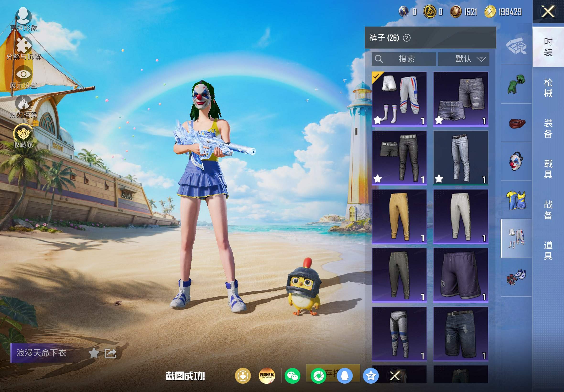Click the 裤子 help question mark
Screen dimensions: 564x392
click(x=407, y=38)
